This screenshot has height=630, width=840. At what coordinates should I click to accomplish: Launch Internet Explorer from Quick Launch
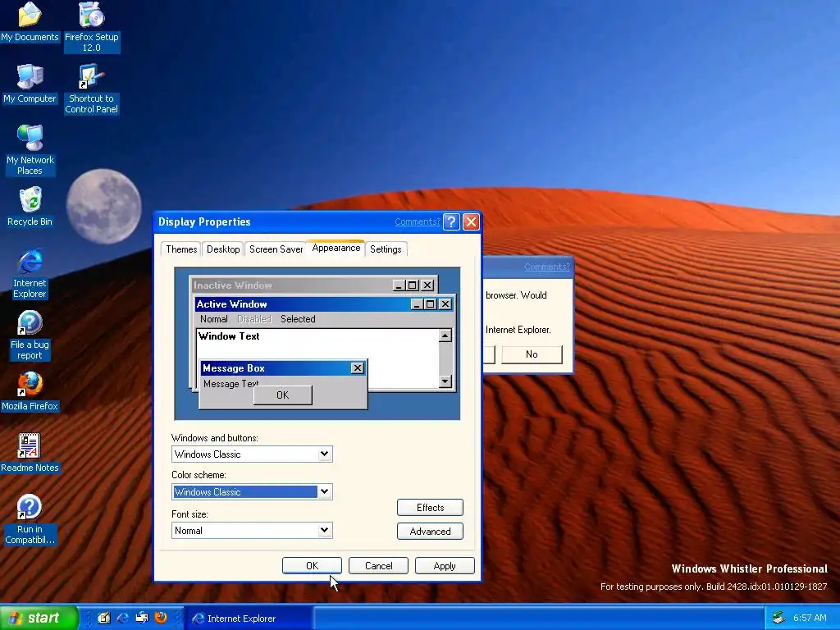tap(123, 618)
